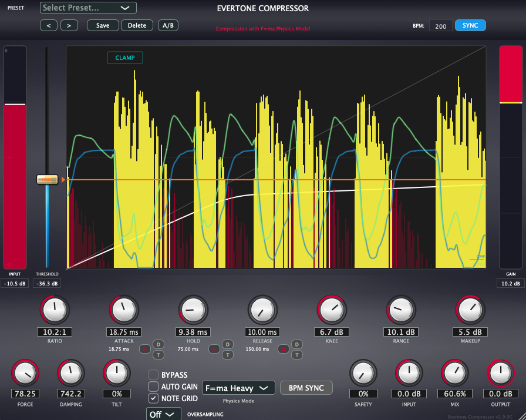This screenshot has height=420, width=526.
Task: Select previous preset with left arrow
Action: tap(49, 25)
